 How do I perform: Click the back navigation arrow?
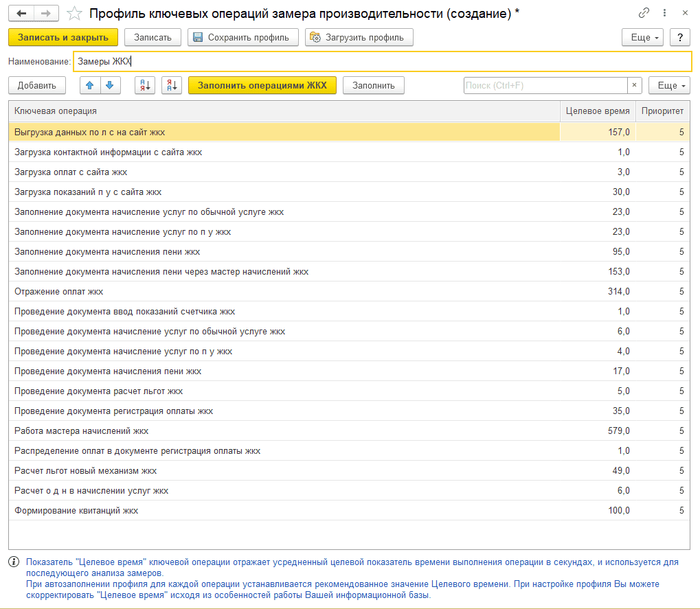pyautogui.click(x=21, y=13)
